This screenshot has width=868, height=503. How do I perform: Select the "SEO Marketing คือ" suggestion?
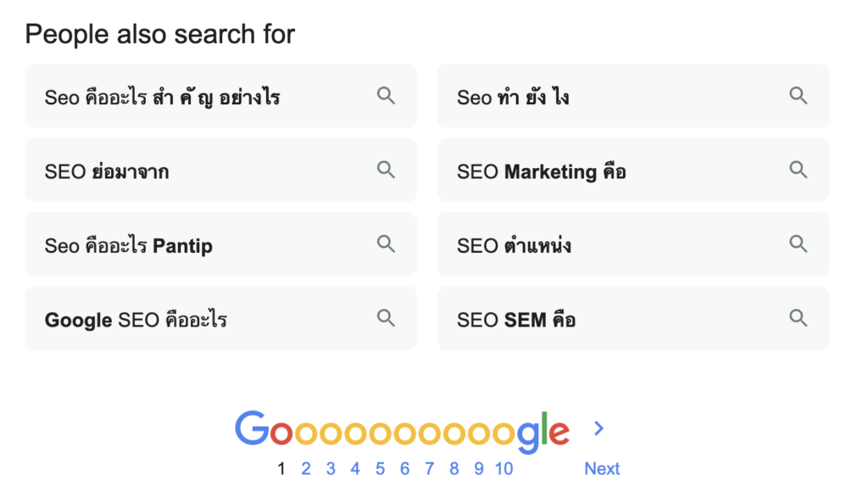click(x=542, y=171)
